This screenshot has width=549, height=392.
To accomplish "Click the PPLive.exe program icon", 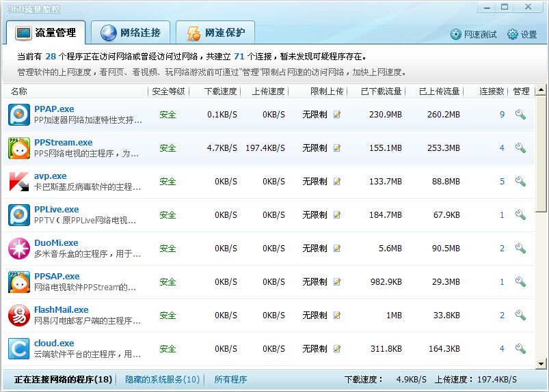I will (x=19, y=215).
